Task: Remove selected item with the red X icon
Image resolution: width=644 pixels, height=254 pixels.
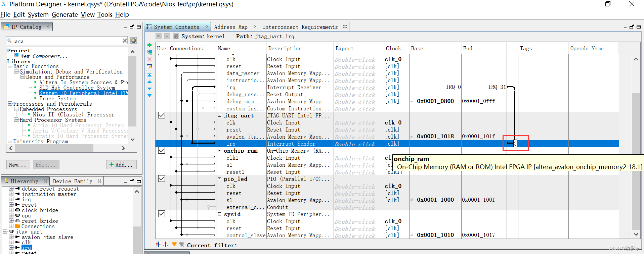Action: (149, 59)
